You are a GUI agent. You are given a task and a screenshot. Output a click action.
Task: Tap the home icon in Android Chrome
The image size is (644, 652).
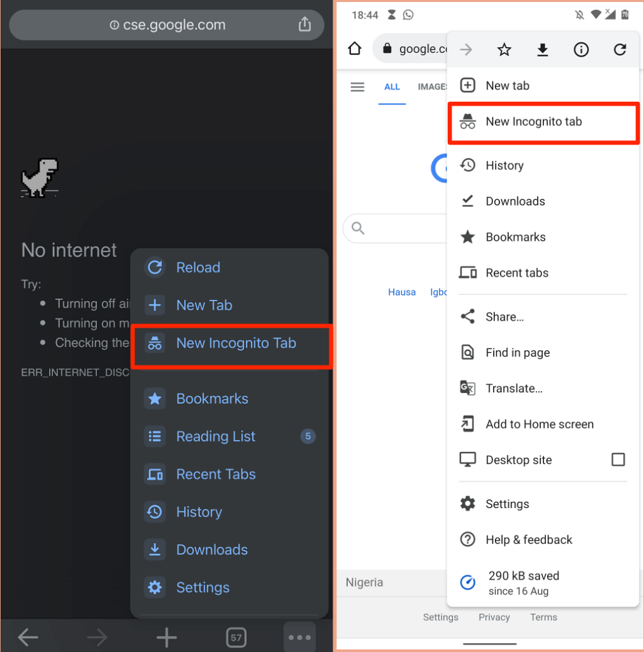coord(355,49)
